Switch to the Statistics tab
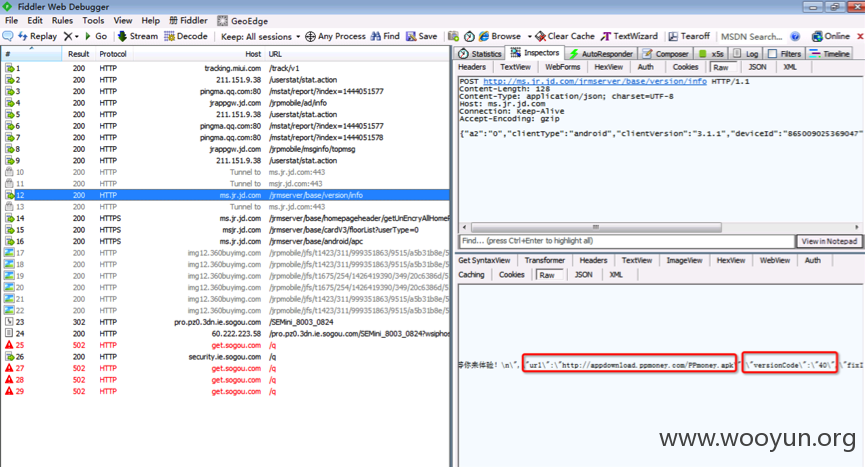 [480, 53]
